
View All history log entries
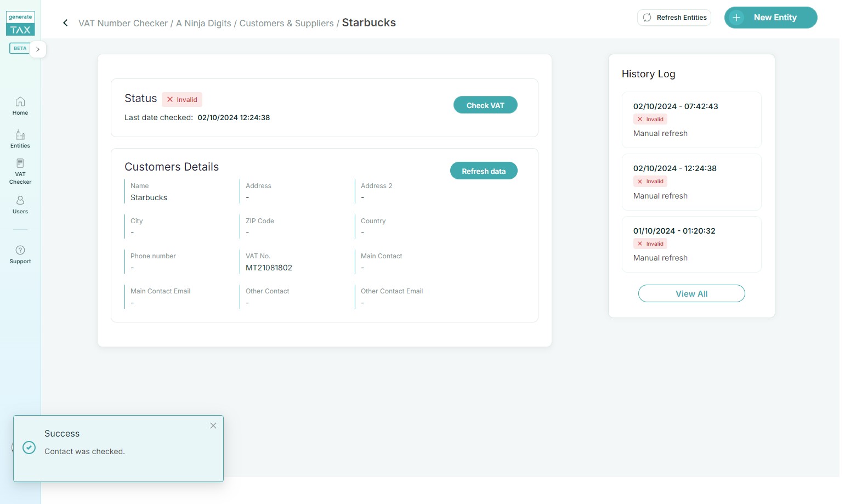pyautogui.click(x=691, y=293)
